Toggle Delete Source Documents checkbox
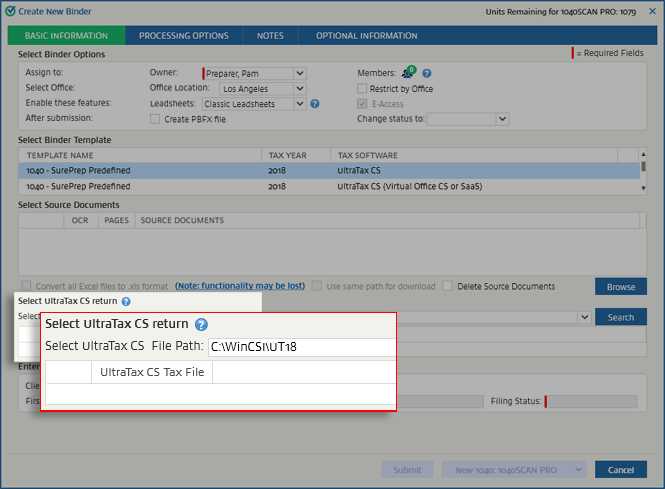 [x=448, y=286]
